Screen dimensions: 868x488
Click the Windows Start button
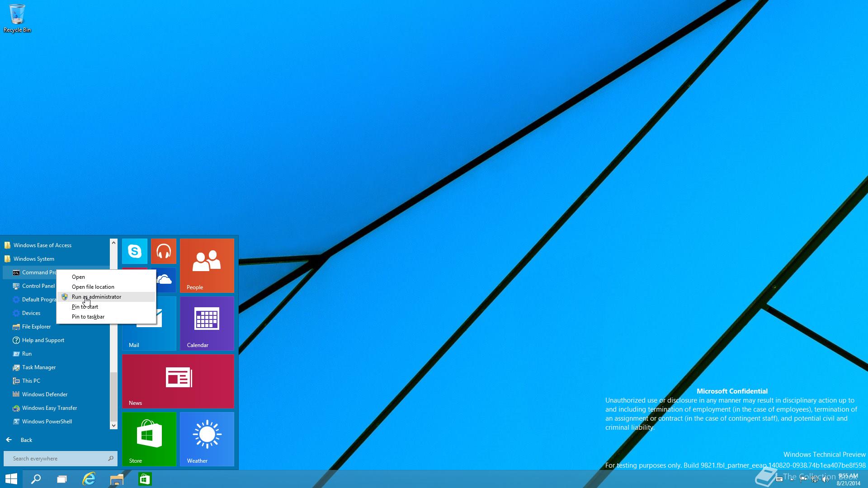click(11, 479)
